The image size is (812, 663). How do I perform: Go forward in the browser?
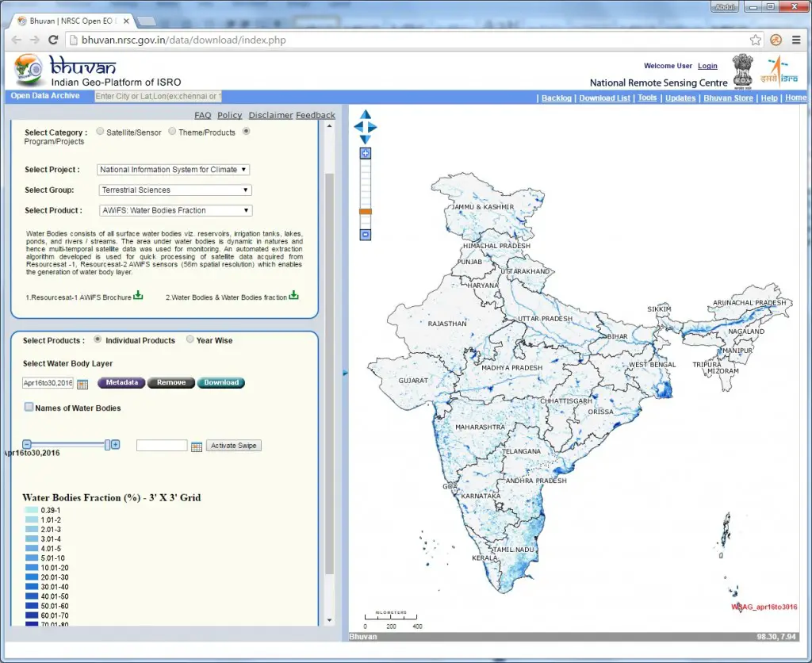(35, 40)
